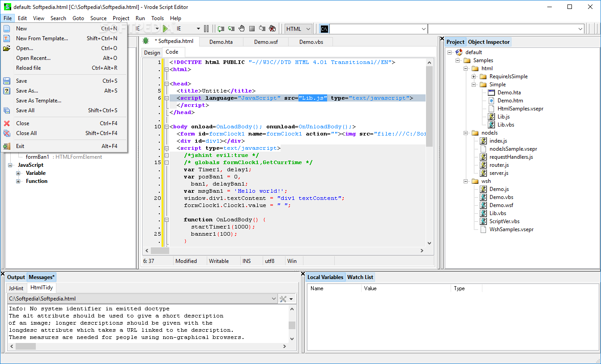
Task: Click the INS status bar indicator
Action: (251, 261)
